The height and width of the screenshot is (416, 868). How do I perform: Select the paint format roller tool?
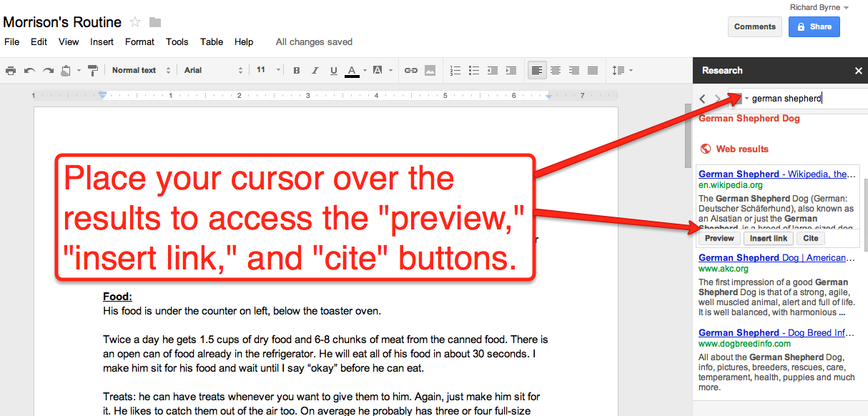92,70
